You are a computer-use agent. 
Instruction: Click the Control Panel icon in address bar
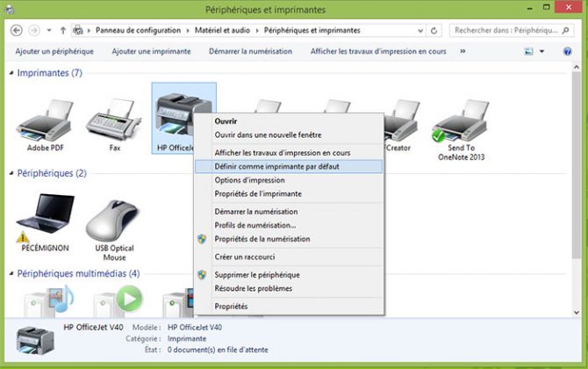tap(77, 31)
